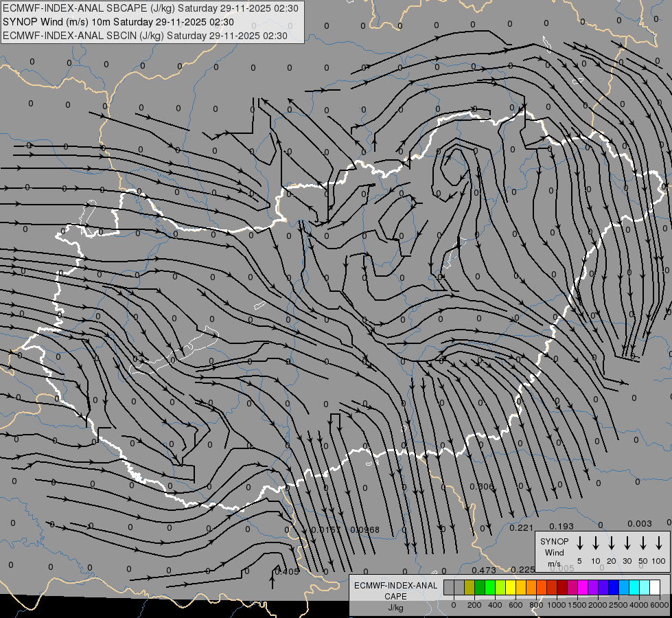Click the 2000 tick label on CAPE scale
This screenshot has height=618, width=672.
598,605
